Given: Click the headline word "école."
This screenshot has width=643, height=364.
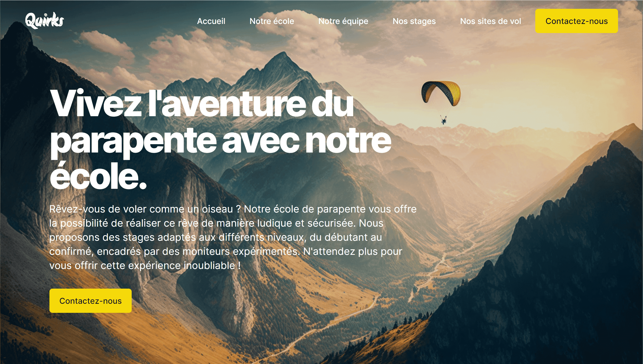Looking at the screenshot, I should (98, 176).
